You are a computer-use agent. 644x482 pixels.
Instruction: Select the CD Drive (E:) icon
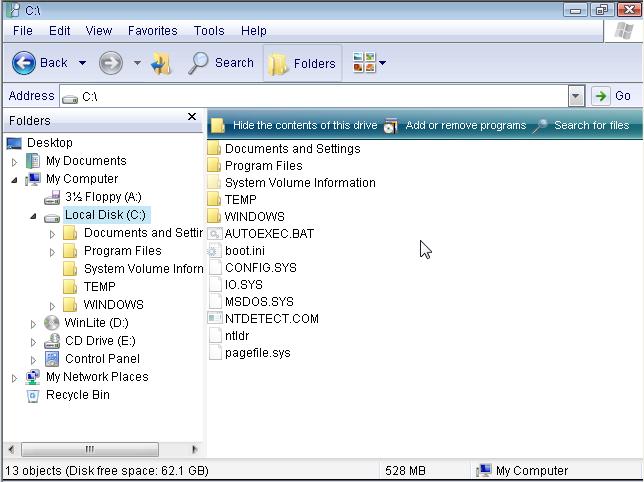[52, 341]
